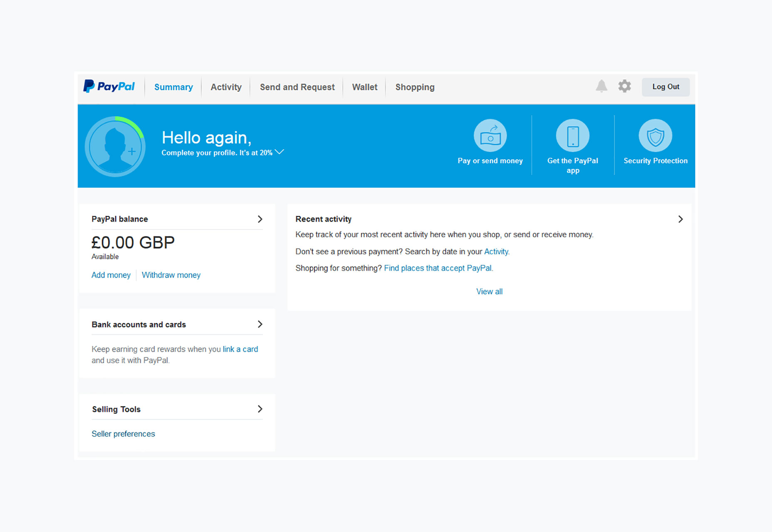Click the Hello again greeting
Viewport: 772px width, 532px height.
pyautogui.click(x=206, y=138)
